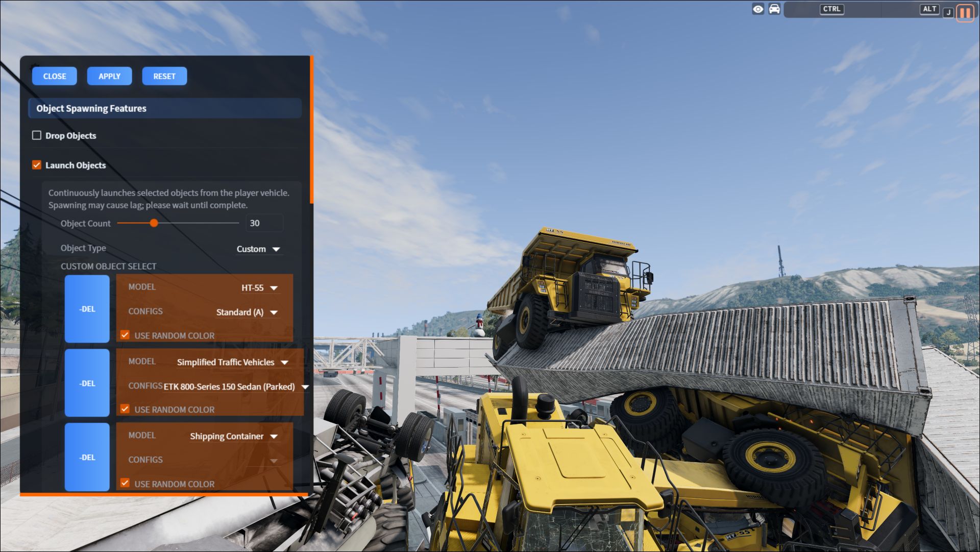980x552 pixels.
Task: Delete the Simplified Traffic Vehicles entry with -DEL
Action: click(x=87, y=383)
